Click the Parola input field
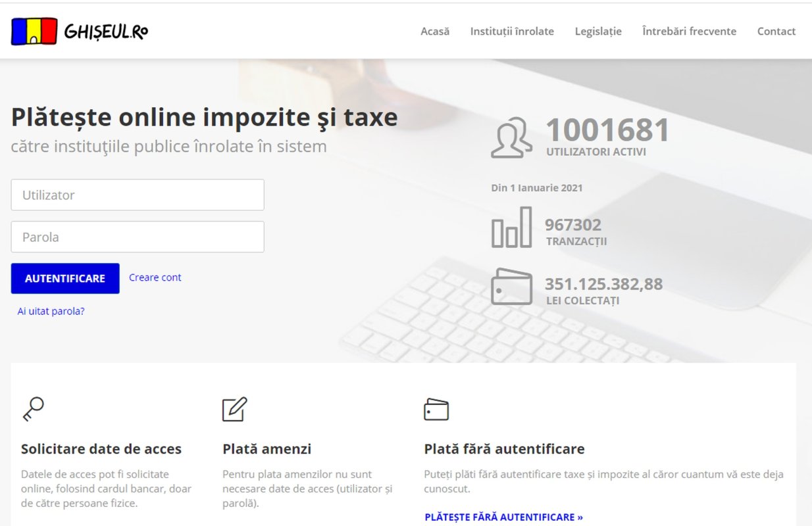 point(137,237)
